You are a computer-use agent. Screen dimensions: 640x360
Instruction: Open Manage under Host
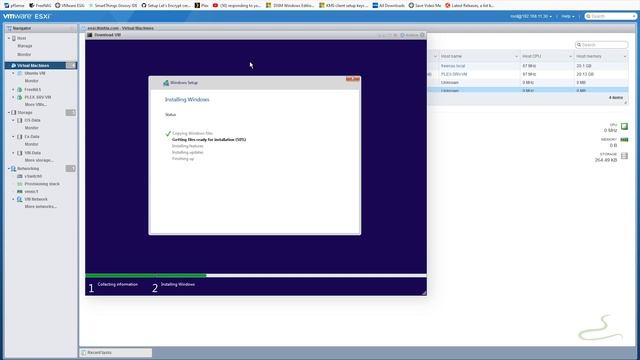click(24, 46)
